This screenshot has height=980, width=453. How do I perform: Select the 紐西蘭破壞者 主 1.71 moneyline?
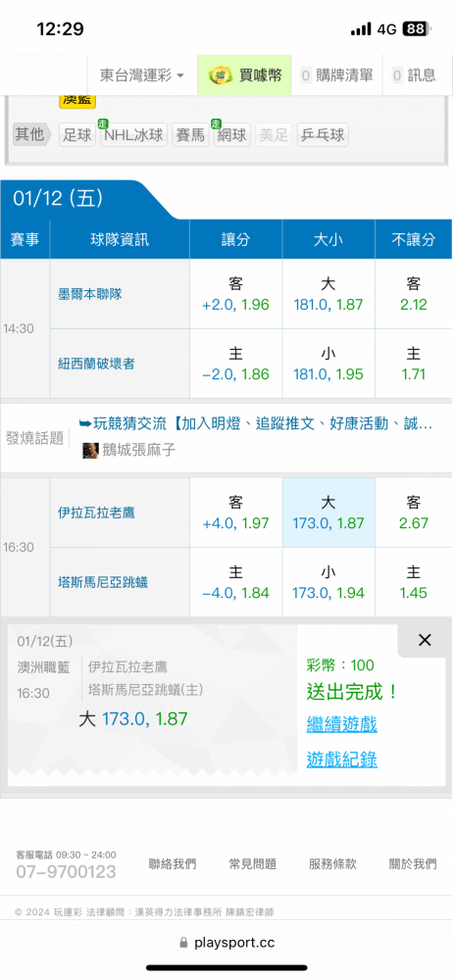tap(414, 364)
